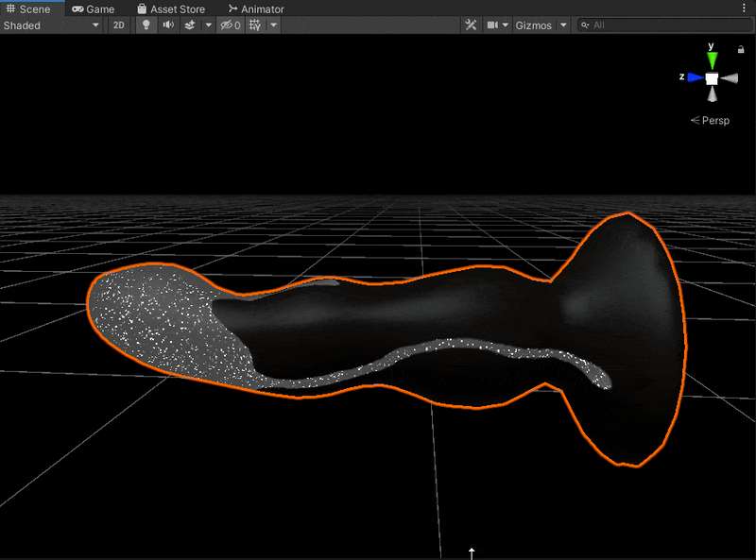Open the component editor tools icon

471,25
